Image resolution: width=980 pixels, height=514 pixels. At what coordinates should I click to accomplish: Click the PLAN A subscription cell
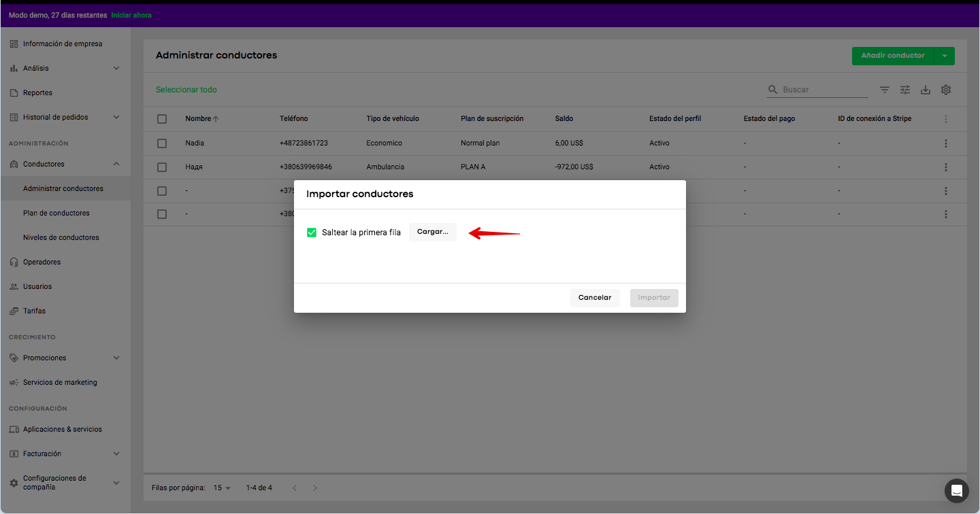click(x=473, y=167)
